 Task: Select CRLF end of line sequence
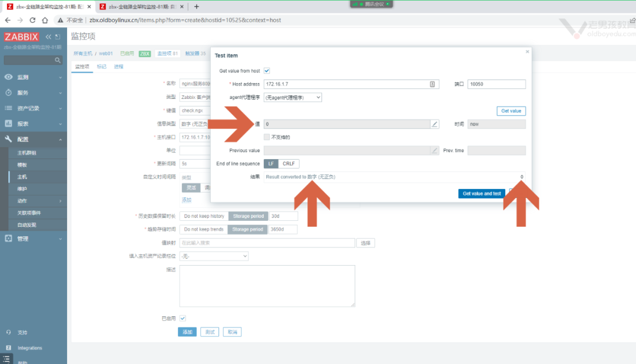point(289,164)
